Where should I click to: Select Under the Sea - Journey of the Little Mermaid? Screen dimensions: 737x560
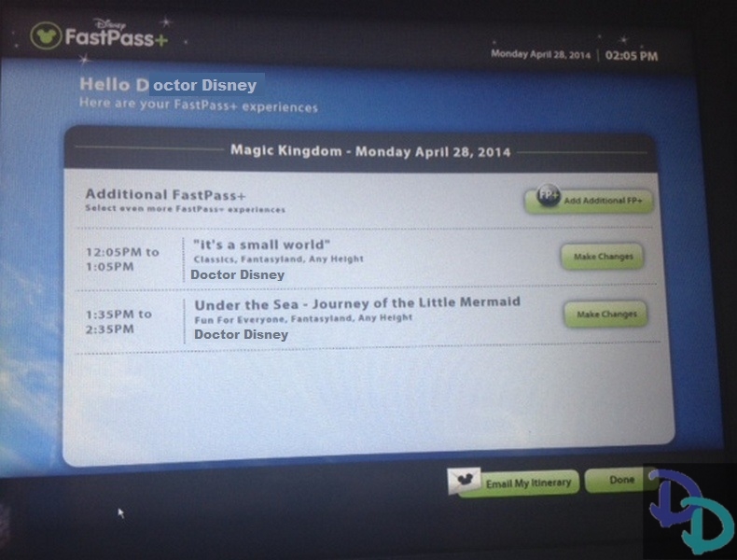[356, 302]
